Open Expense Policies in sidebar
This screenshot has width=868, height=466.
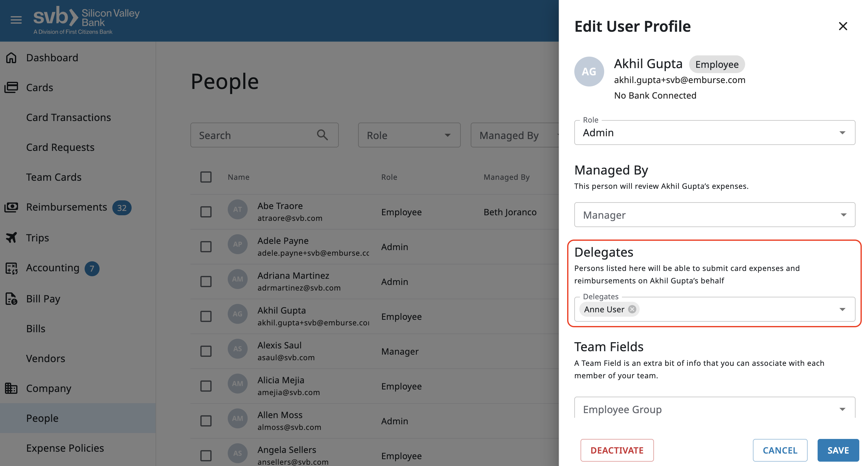click(65, 448)
